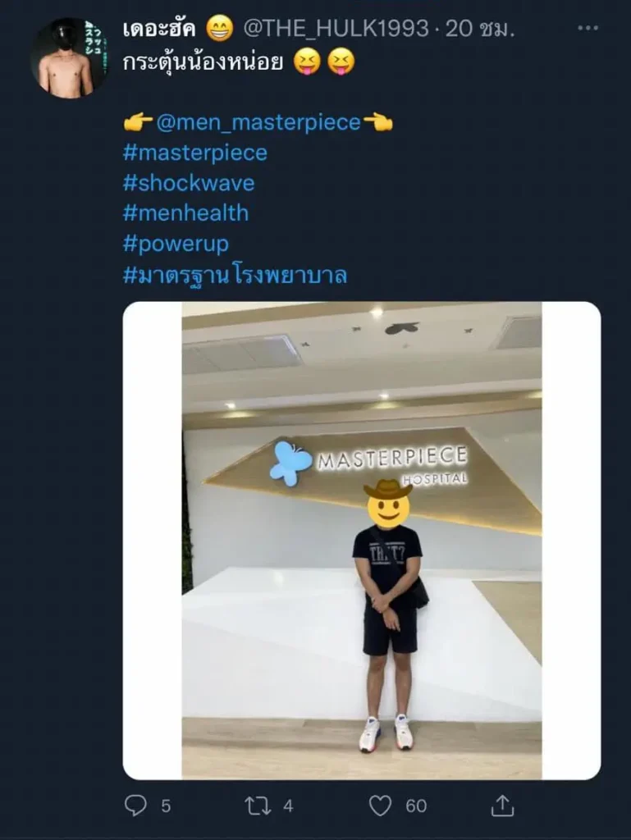
Task: Tap the retweet arrows icon
Action: click(x=258, y=806)
